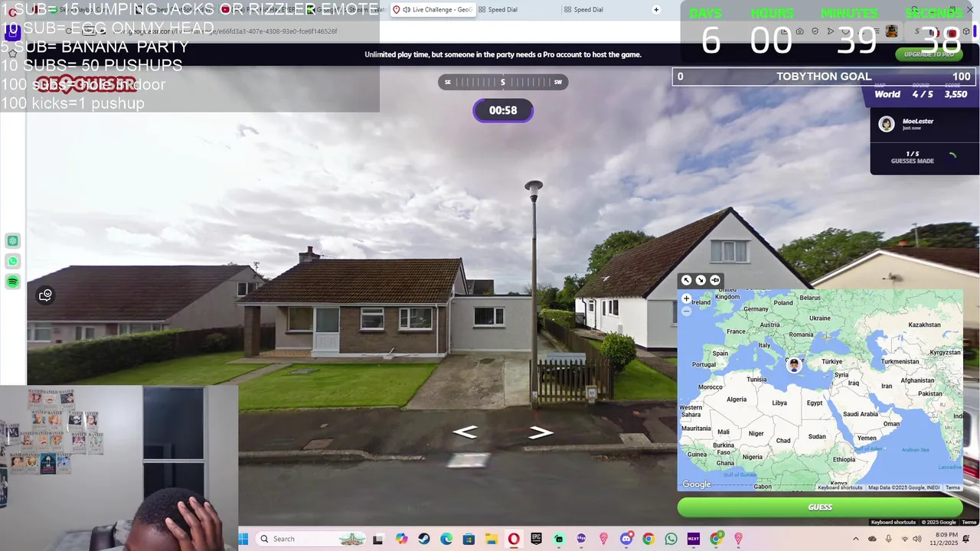Open a new browser tab with the plus button
Image resolution: width=980 pixels, height=551 pixels.
click(656, 10)
